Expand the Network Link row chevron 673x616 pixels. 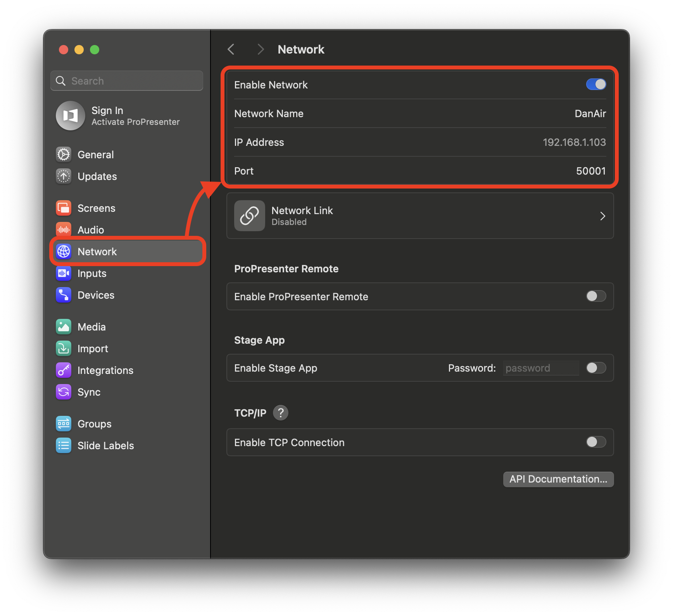(602, 216)
